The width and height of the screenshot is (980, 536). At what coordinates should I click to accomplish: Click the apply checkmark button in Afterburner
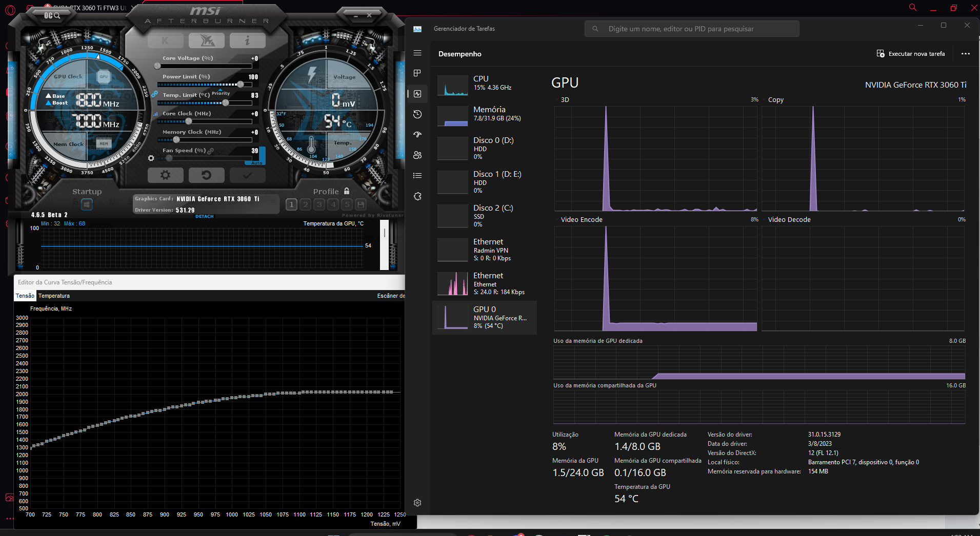click(247, 175)
